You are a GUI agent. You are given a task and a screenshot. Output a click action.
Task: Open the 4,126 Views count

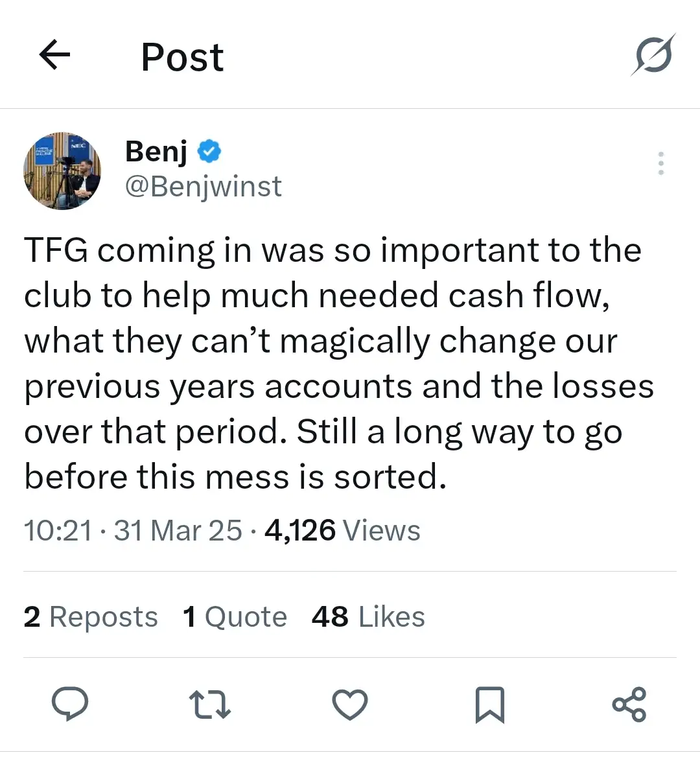342,531
